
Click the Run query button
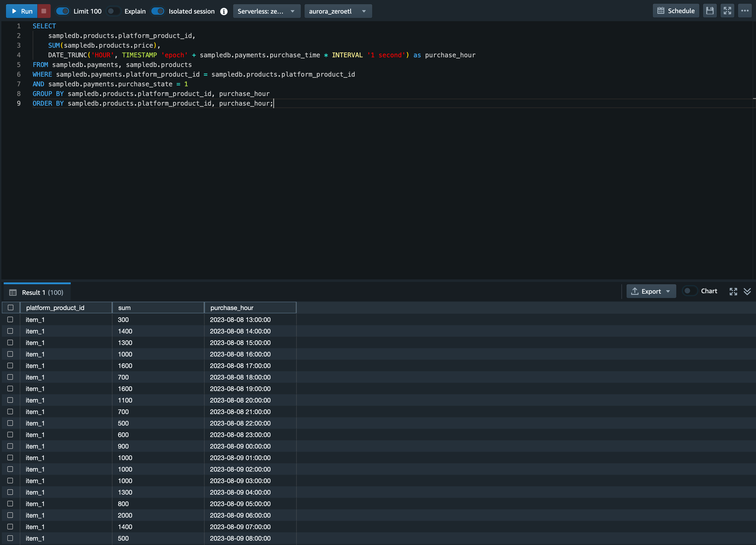pyautogui.click(x=22, y=11)
